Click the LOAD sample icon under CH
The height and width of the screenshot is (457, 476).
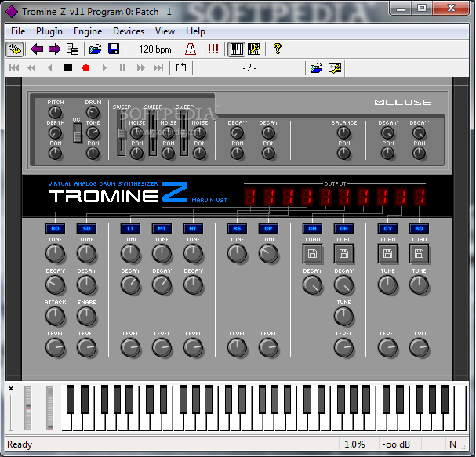(312, 254)
